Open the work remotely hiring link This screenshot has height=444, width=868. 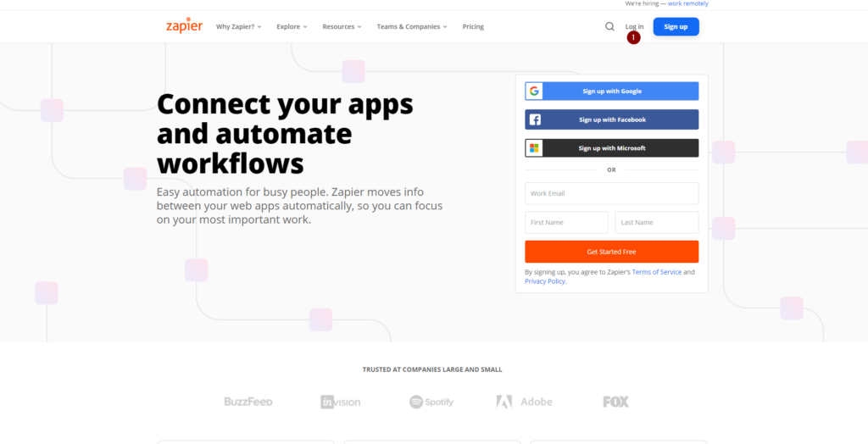click(688, 3)
